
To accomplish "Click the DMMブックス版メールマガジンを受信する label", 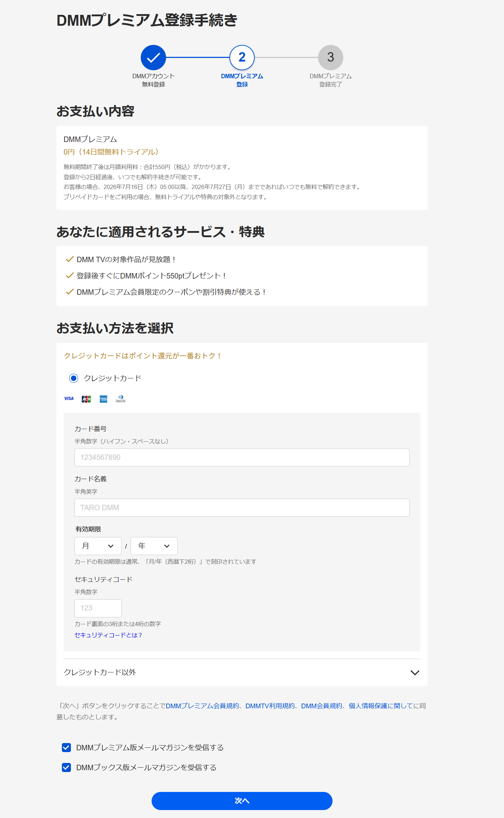I will click(x=146, y=767).
